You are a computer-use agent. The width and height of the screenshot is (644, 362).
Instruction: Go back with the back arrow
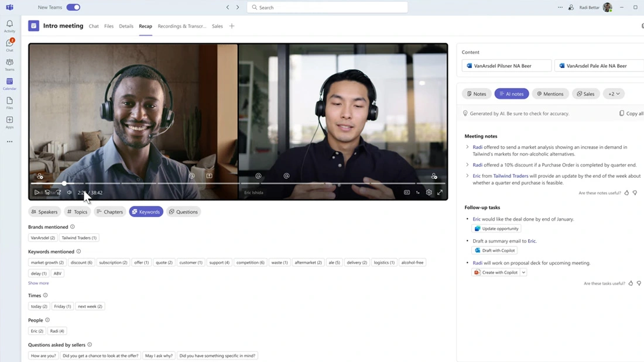tap(228, 8)
